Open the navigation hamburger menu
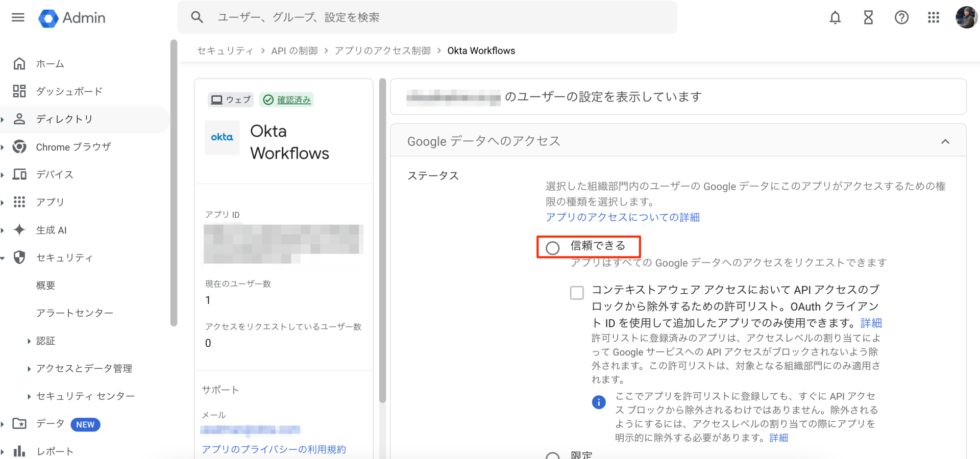980x459 pixels. (x=18, y=17)
